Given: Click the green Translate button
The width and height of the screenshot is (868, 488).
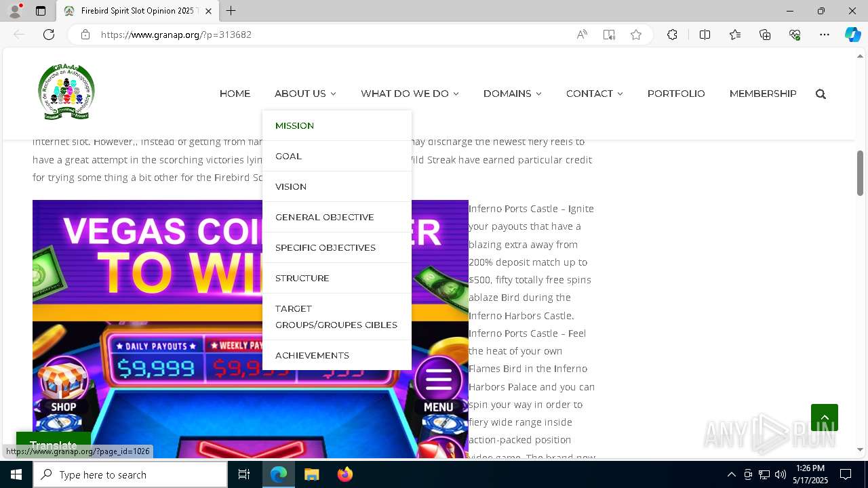Looking at the screenshot, I should (54, 445).
